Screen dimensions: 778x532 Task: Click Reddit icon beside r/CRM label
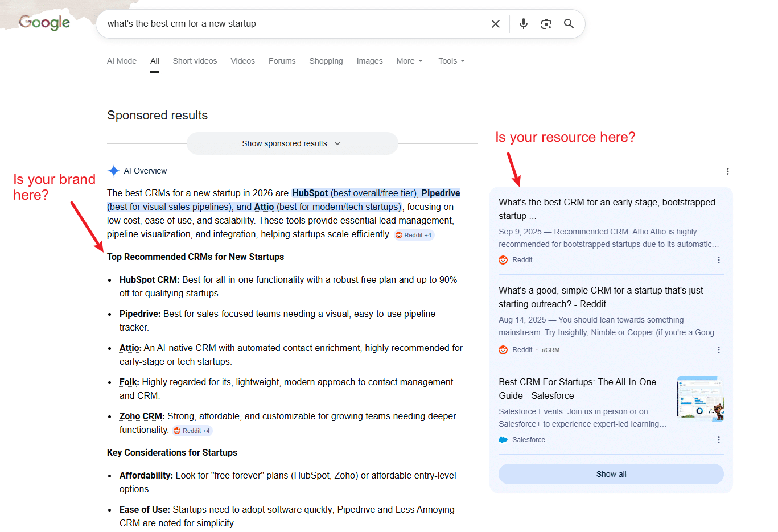503,350
